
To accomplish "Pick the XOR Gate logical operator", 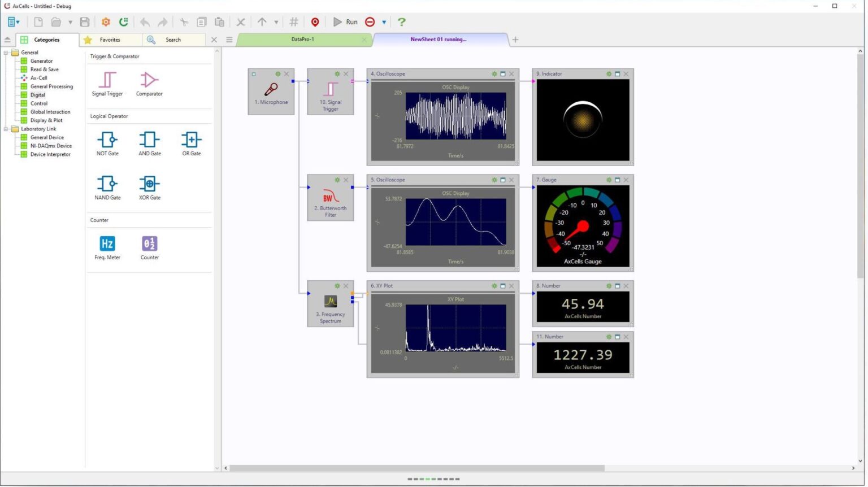I will pyautogui.click(x=149, y=184).
